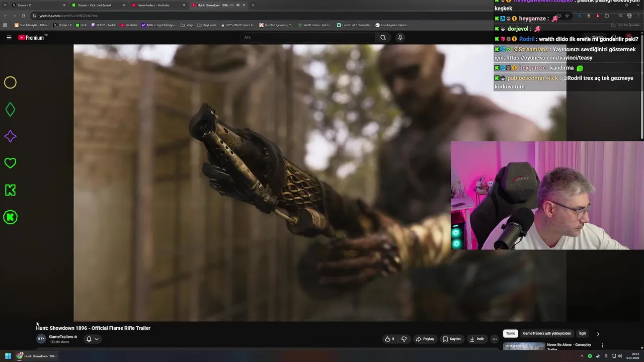The width and height of the screenshot is (644, 362).
Task: Switch to 'GameTrailers - YouTube' tab
Action: coord(158,5)
